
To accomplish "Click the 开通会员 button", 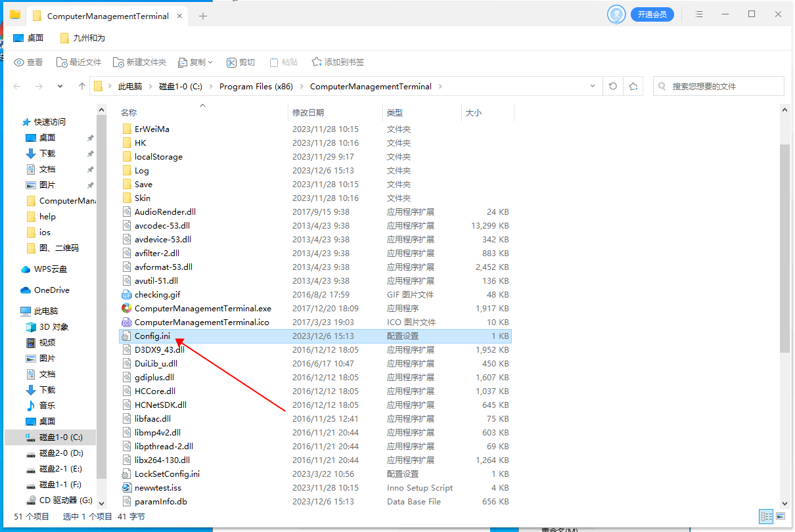I will click(652, 14).
